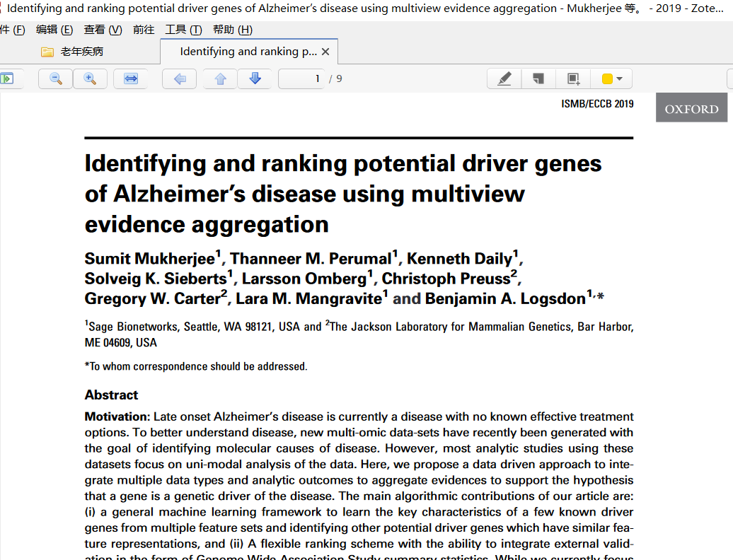The image size is (733, 560).
Task: Click the 'Abstract' heading
Action: (x=111, y=395)
